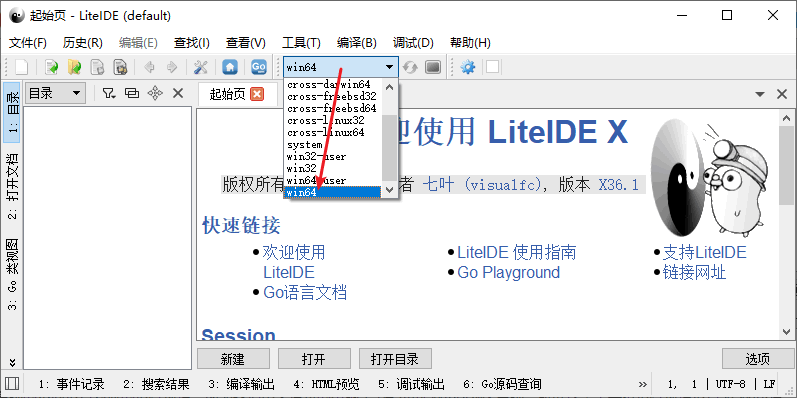This screenshot has width=797, height=398.
Task: Click the Save file toolbar icon
Action: click(97, 67)
